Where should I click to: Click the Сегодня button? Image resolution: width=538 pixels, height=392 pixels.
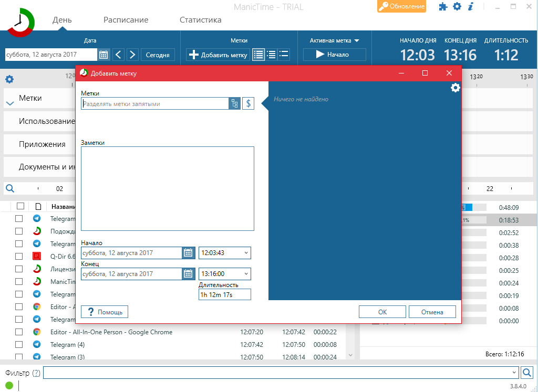pyautogui.click(x=158, y=55)
